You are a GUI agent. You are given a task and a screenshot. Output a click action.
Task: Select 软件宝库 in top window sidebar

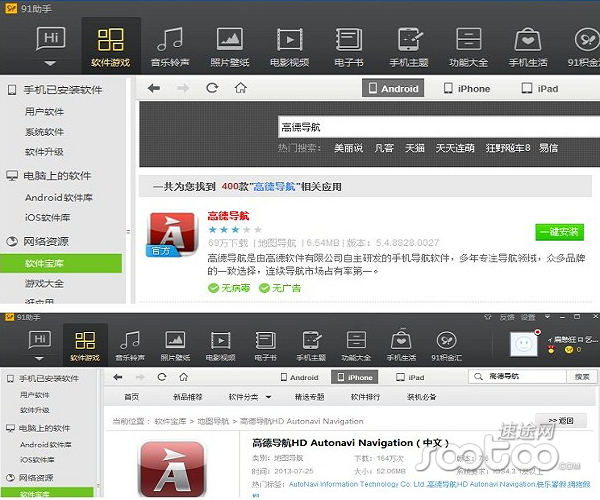pyautogui.click(x=61, y=263)
